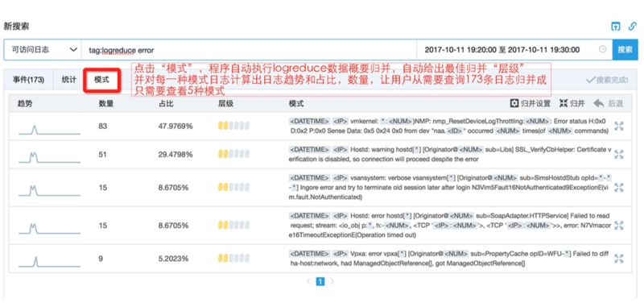This screenshot has width=644, height=307.
Task: Switch to the 事件(173) tab
Action: point(28,80)
